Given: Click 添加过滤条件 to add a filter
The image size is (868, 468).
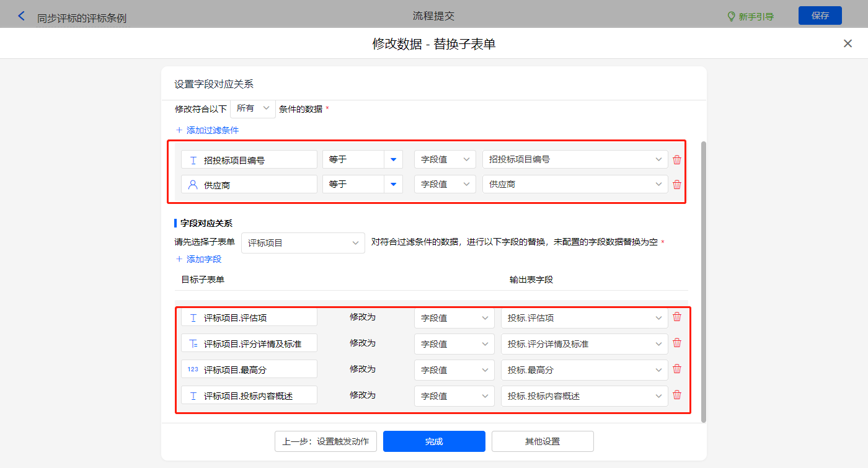Looking at the screenshot, I should point(207,130).
